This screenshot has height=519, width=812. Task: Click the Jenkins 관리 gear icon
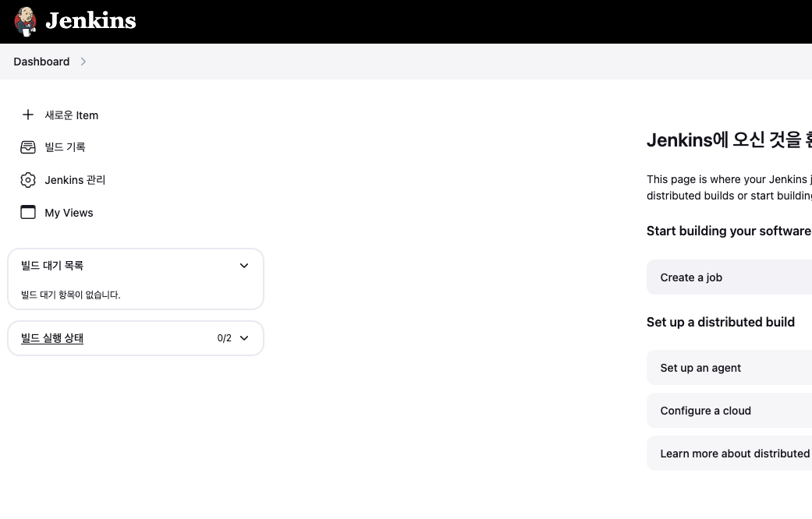pos(28,180)
